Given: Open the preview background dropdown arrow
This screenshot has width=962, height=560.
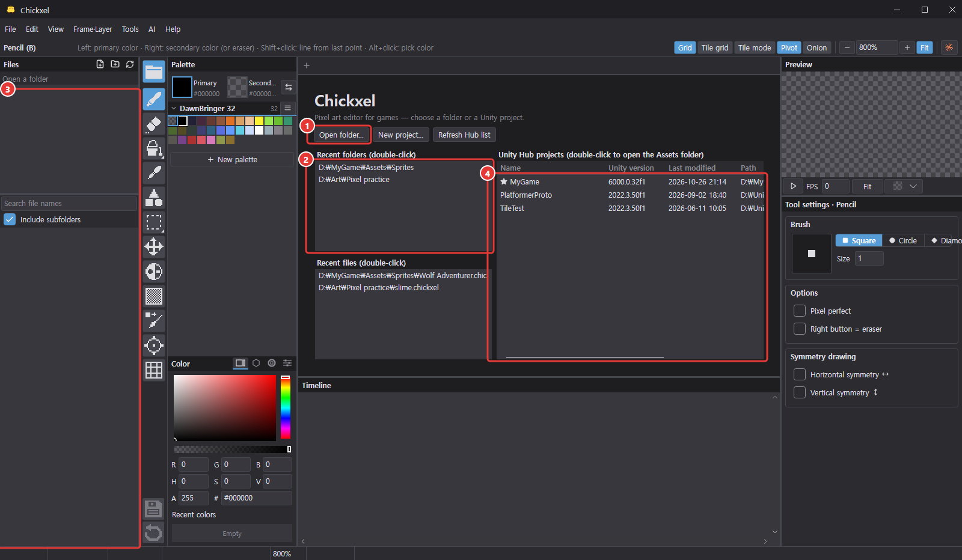Looking at the screenshot, I should (913, 186).
